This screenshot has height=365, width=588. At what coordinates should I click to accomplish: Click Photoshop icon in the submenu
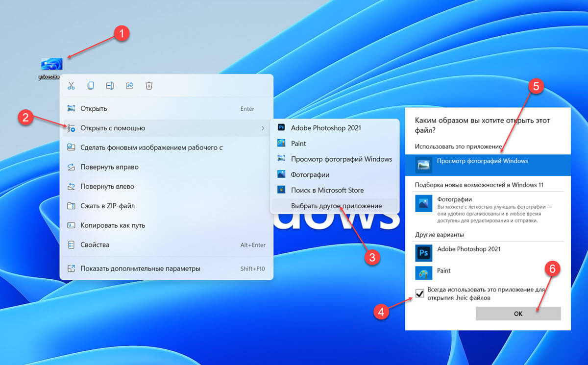[281, 128]
